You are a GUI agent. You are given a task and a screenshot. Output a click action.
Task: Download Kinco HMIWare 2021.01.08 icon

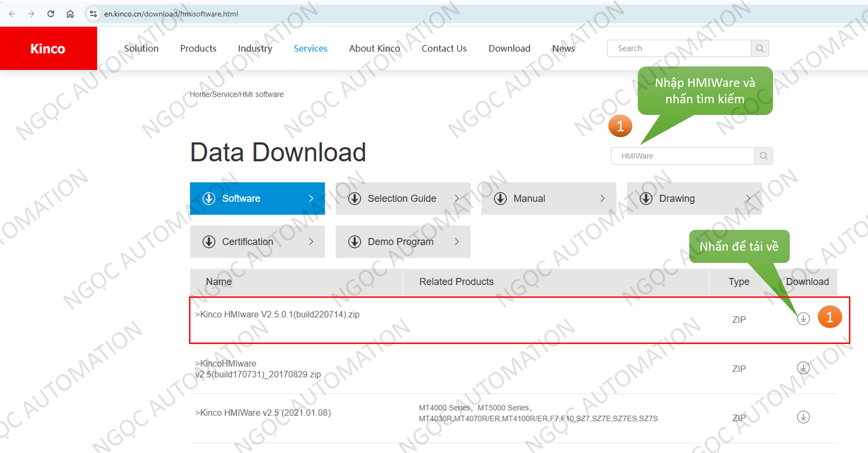click(803, 417)
